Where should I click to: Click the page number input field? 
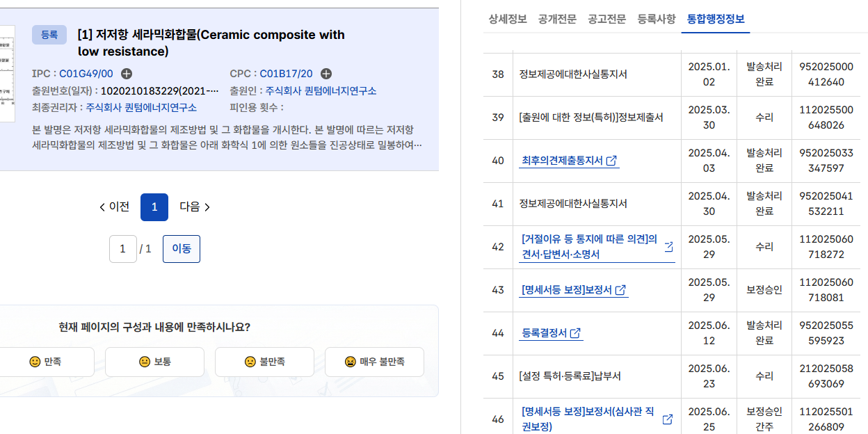[123, 249]
